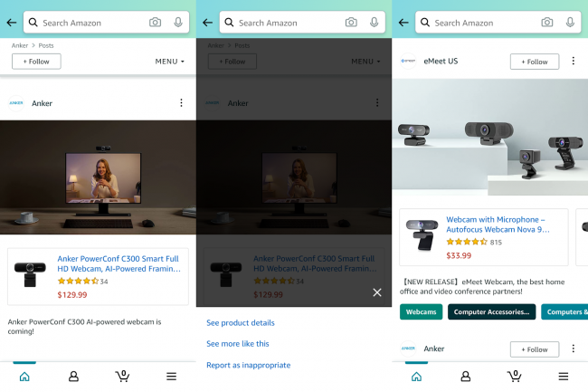Follow Anker in left screen header
Screen dimensions: 588x392
pos(36,62)
